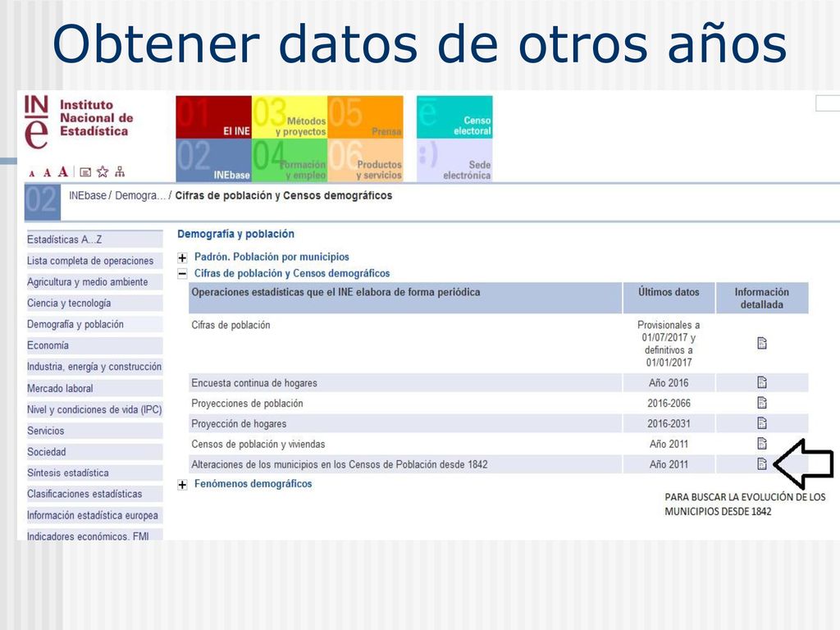Open the 02 INEbase menu tile
The image size is (840, 630).
pyautogui.click(x=214, y=161)
